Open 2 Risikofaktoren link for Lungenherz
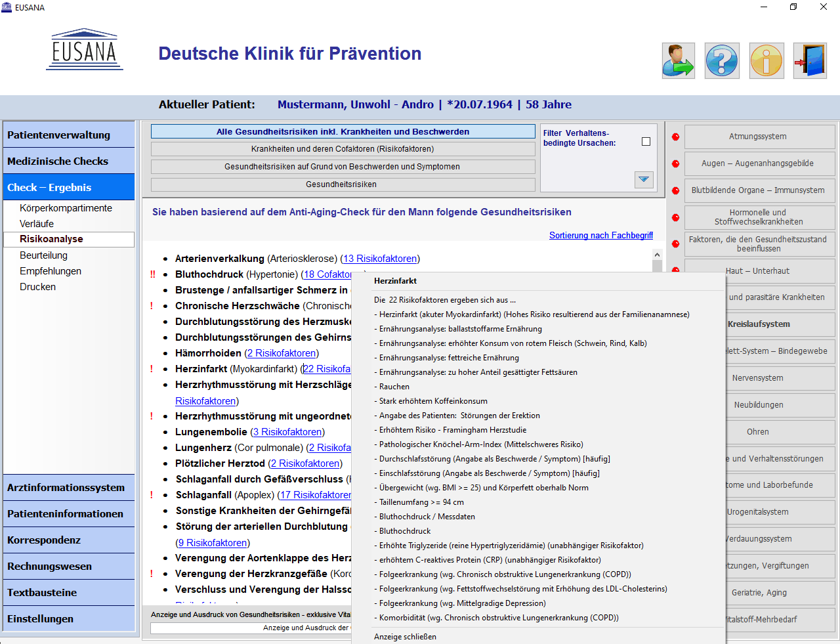 tap(330, 448)
